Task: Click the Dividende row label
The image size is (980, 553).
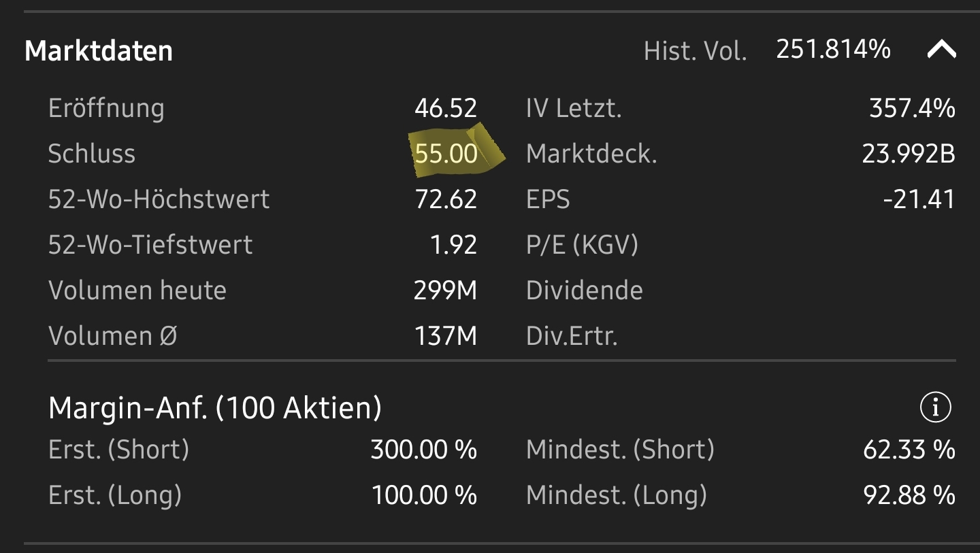Action: [584, 290]
